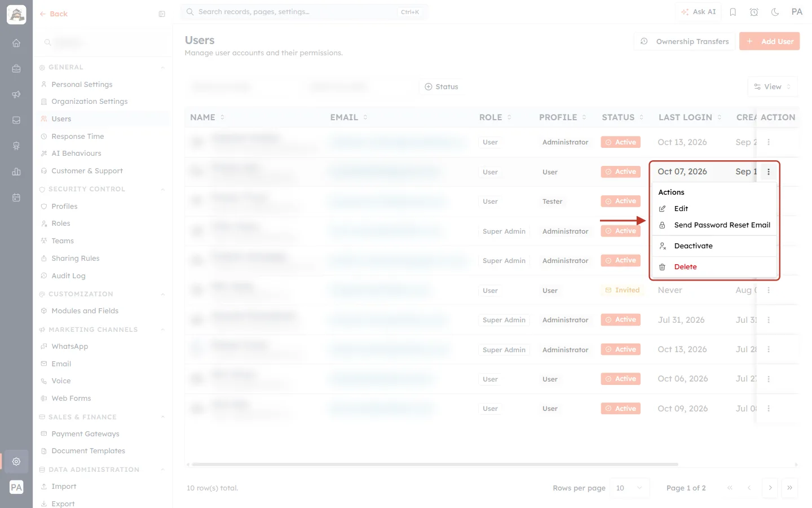
Task: Close the open three-dot actions menu button
Action: [x=769, y=172]
